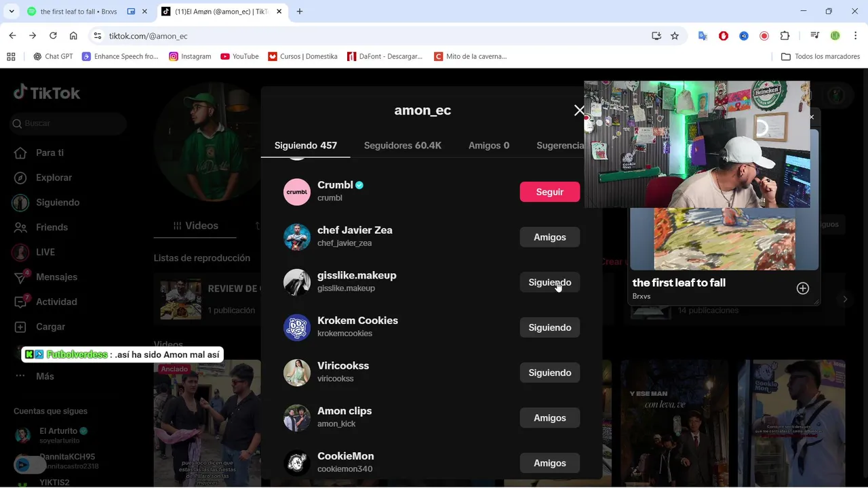Open the Chrome extensions puzzle icon
The image size is (868, 488).
785,36
